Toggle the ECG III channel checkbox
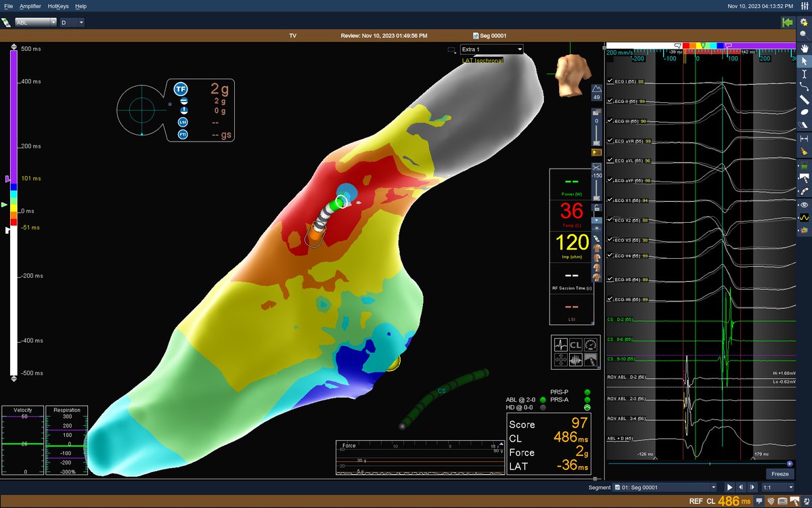The image size is (812, 508). click(x=609, y=121)
